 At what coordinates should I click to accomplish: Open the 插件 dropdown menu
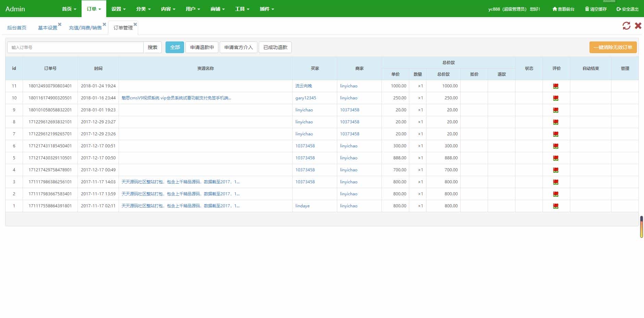click(x=267, y=9)
